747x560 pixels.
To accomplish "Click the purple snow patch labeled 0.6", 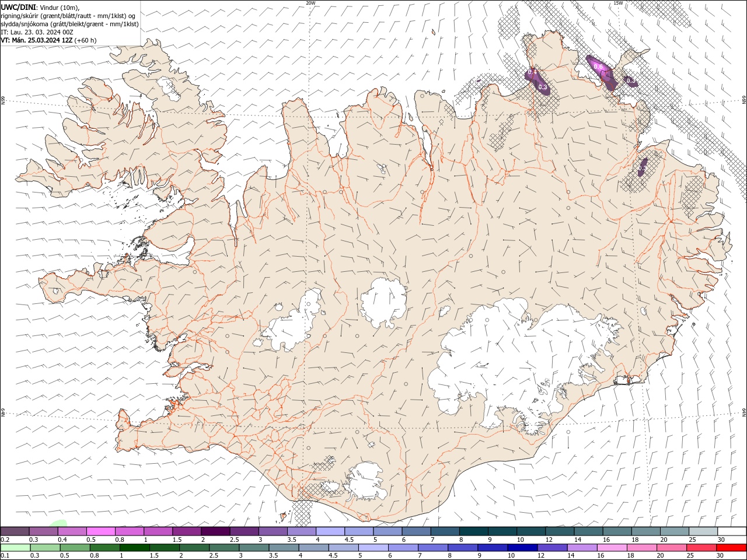I will click(602, 72).
